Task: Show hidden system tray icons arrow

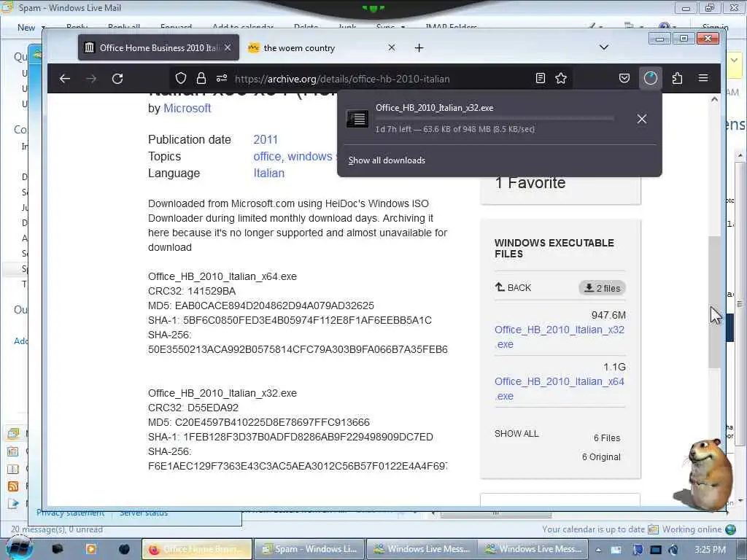Action: point(598,550)
